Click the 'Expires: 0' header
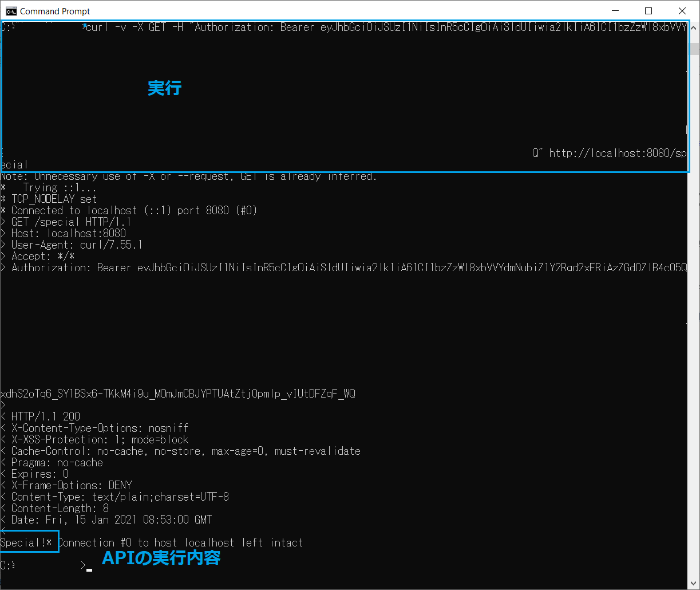Viewport: 700px width, 590px height. (x=34, y=474)
